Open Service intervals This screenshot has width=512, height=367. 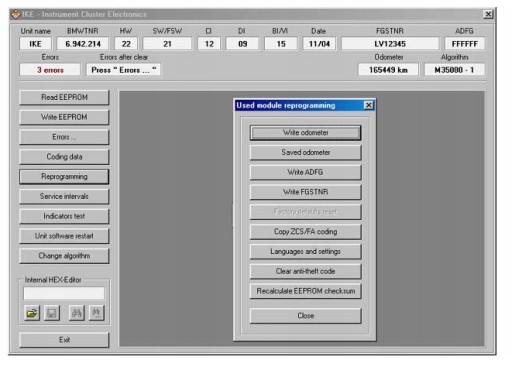[64, 196]
